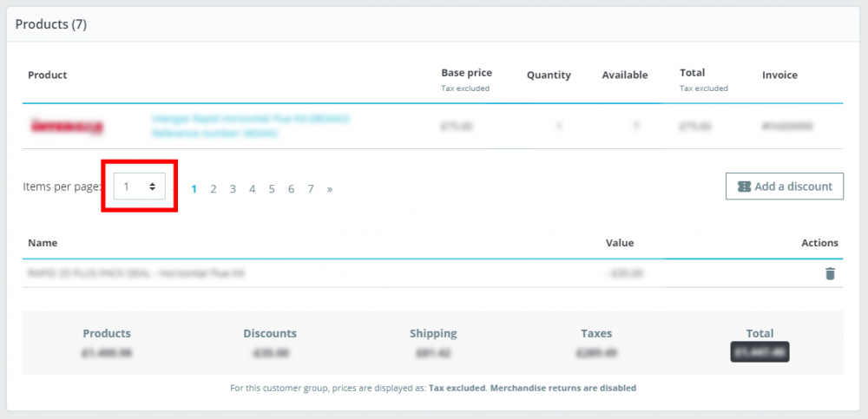Select current pagination page 1
The width and height of the screenshot is (868, 419).
click(x=194, y=188)
